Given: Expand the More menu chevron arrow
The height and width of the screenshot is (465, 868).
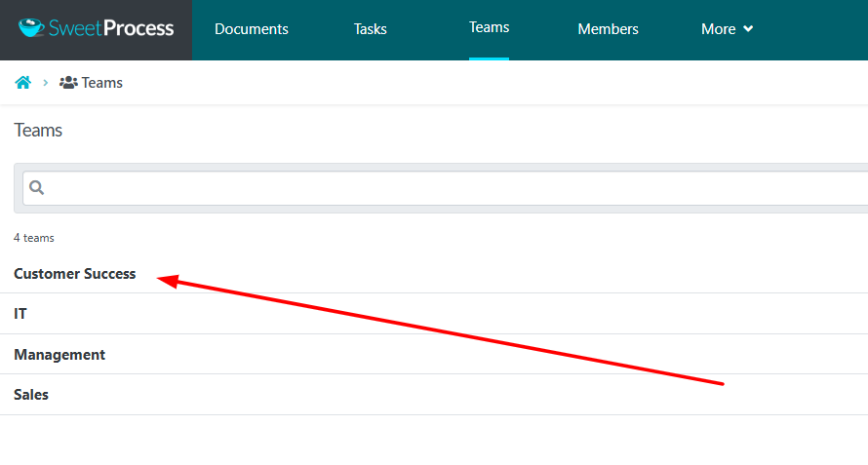Looking at the screenshot, I should tap(748, 29).
